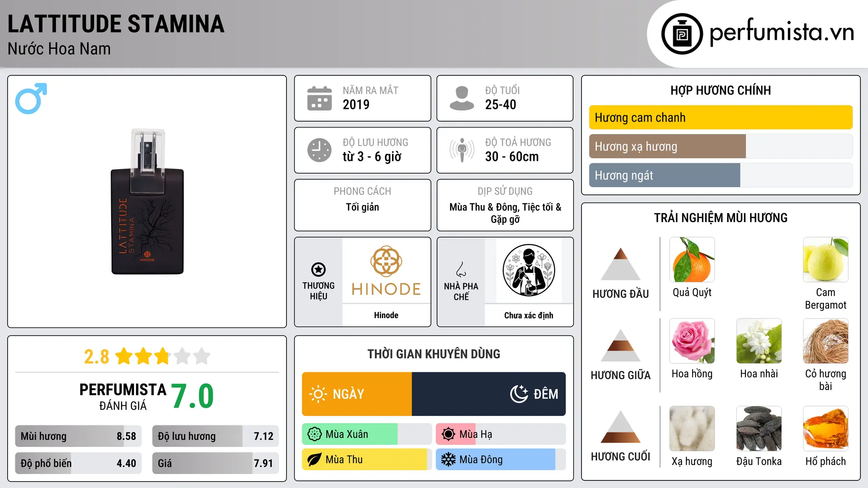Click the Chưa xác định perfumer label
The width and height of the screenshot is (868, 488).
(x=529, y=315)
